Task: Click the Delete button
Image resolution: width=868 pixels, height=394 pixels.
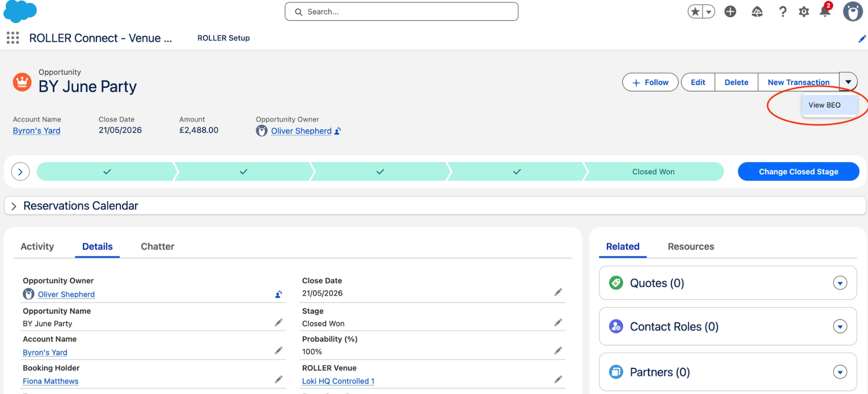Action: [736, 82]
